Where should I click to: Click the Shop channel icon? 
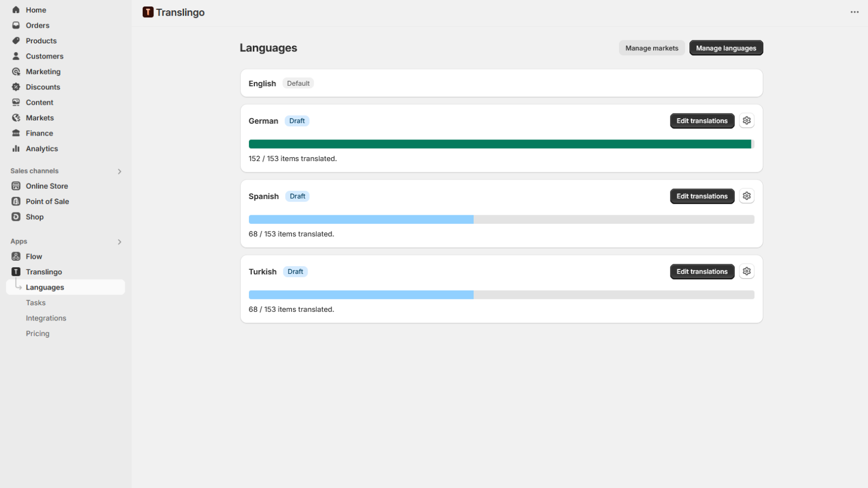(x=16, y=217)
